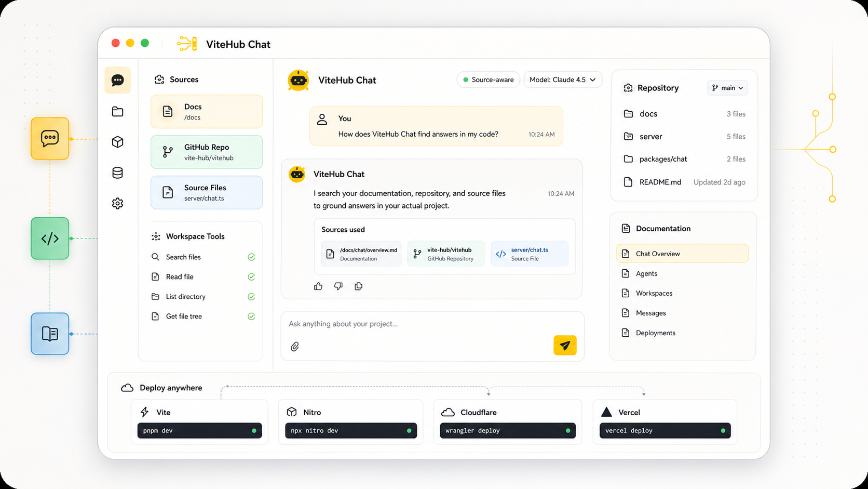Open server/chat.ts source file link
The height and width of the screenshot is (489, 868).
[530, 254]
